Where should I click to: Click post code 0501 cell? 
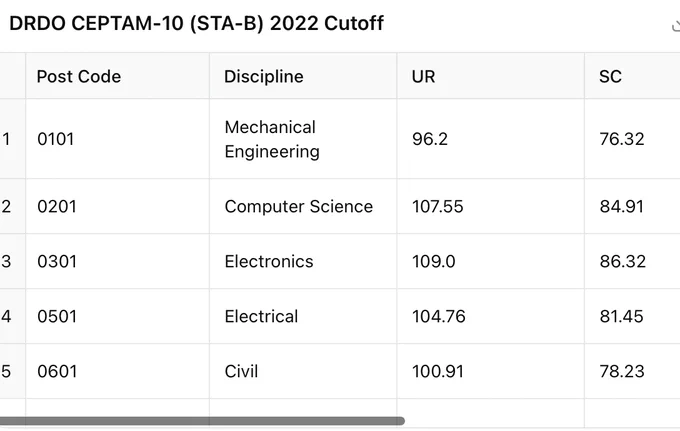click(118, 317)
